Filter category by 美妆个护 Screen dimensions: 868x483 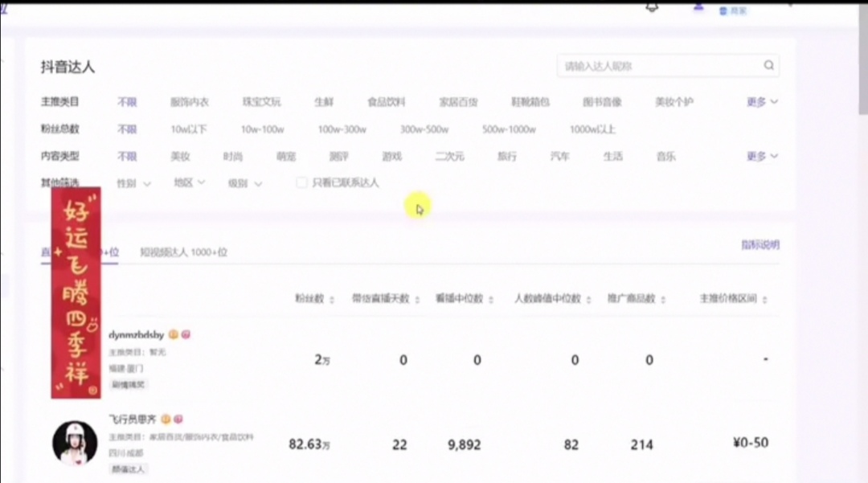click(674, 102)
